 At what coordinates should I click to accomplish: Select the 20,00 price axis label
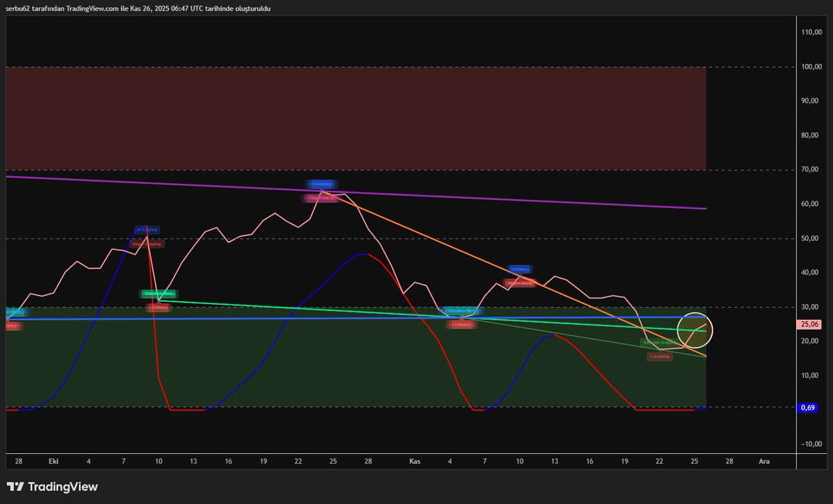point(809,341)
